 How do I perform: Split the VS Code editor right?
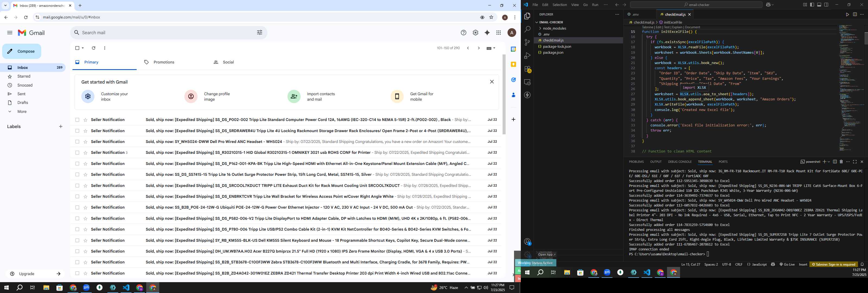point(854,14)
